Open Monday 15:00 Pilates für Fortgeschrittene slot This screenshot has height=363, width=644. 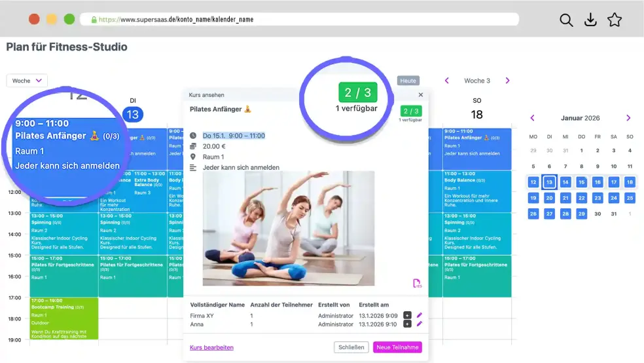click(64, 277)
